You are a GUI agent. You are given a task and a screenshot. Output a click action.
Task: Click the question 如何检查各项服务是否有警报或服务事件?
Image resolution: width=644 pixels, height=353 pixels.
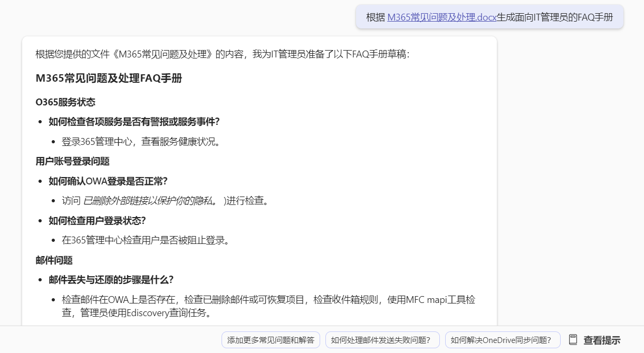(134, 122)
